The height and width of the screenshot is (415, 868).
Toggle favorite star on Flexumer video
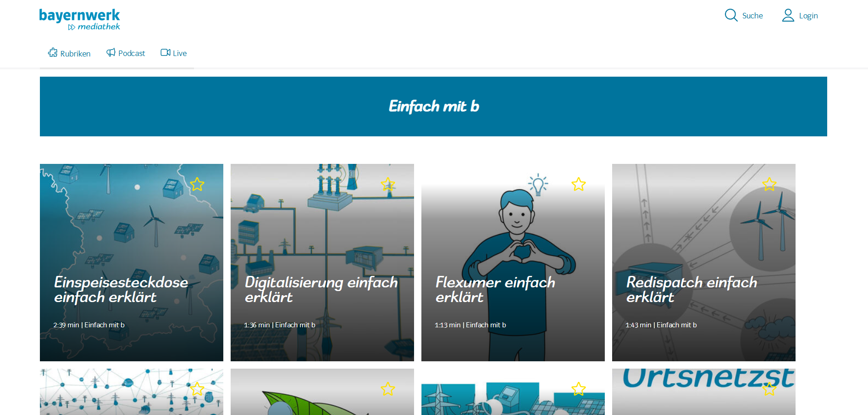pyautogui.click(x=579, y=184)
